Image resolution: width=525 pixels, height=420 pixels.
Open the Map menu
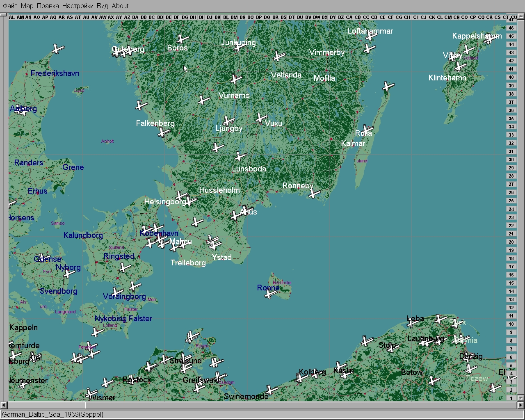[27, 6]
